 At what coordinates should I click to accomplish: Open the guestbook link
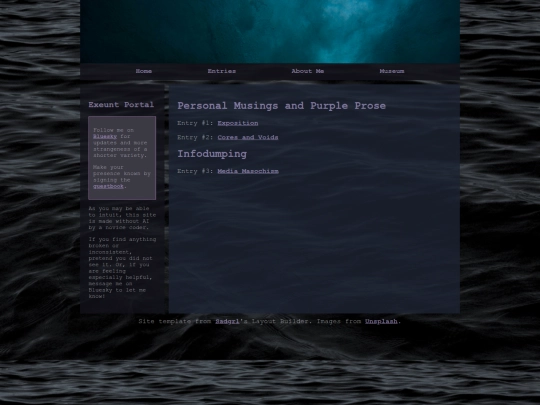108,186
